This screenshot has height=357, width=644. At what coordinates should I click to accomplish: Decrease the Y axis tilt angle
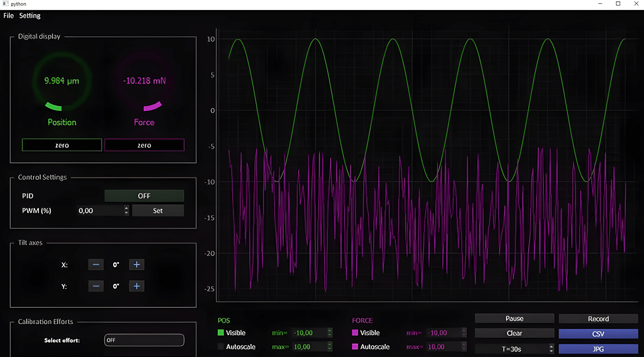click(x=96, y=286)
